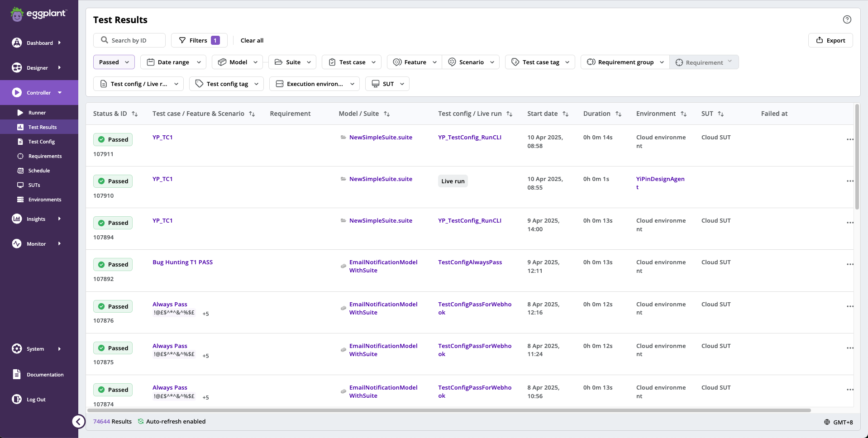The width and height of the screenshot is (868, 438).
Task: Click the Controller play icon
Action: click(17, 92)
